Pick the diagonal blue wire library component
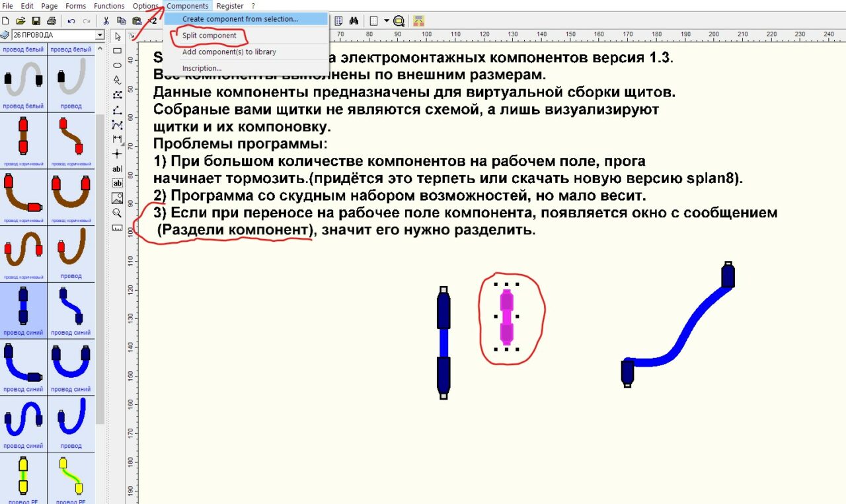846x504 pixels. pos(71,310)
